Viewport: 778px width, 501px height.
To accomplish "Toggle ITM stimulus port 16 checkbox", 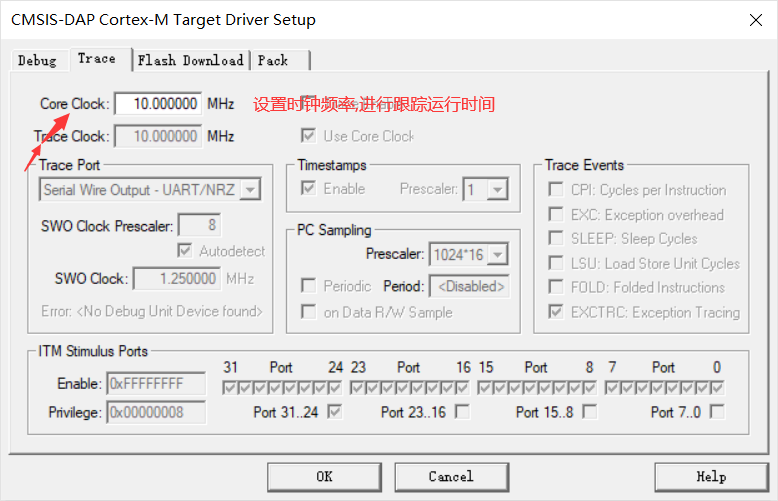I will click(462, 388).
